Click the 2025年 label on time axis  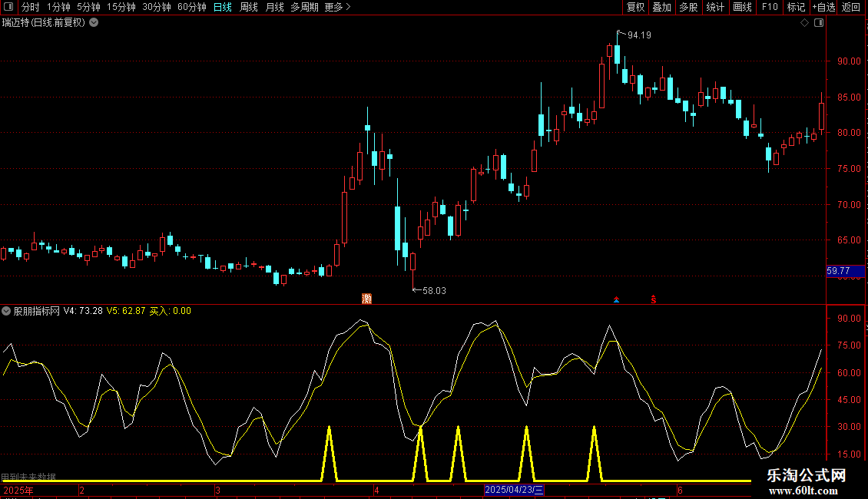click(x=18, y=490)
